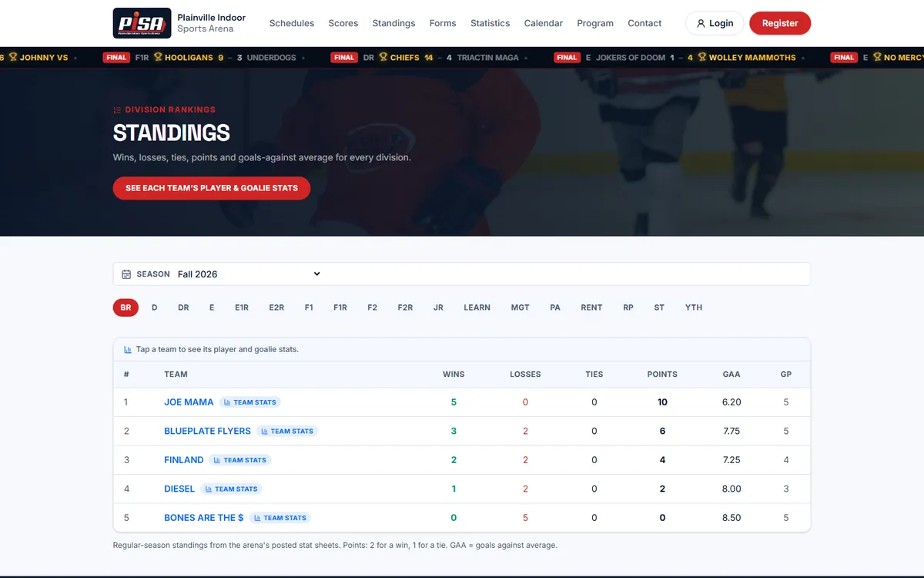Switch to the E division tab
The image size is (924, 578).
[212, 307]
